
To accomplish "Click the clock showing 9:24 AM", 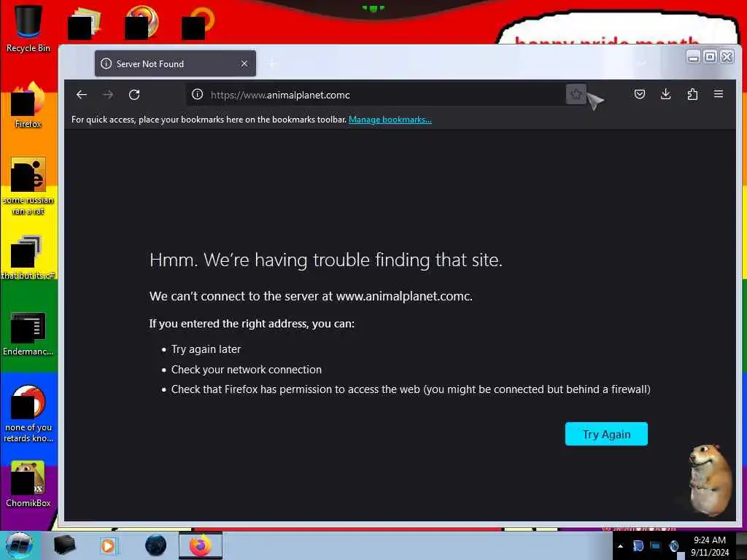I will 710,546.
